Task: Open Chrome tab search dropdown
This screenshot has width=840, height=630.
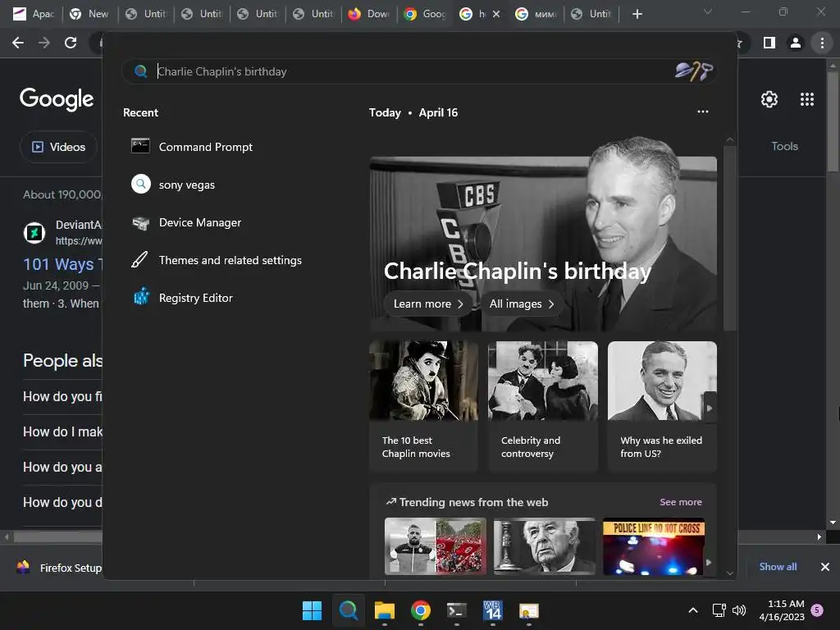Action: [708, 11]
